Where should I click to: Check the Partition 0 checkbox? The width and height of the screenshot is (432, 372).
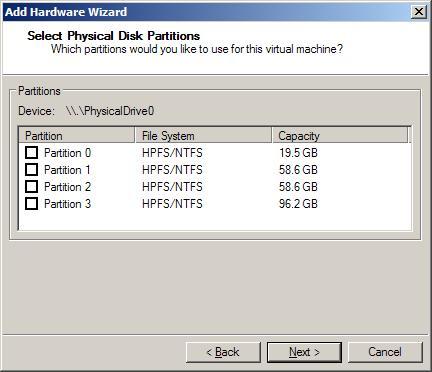31,153
